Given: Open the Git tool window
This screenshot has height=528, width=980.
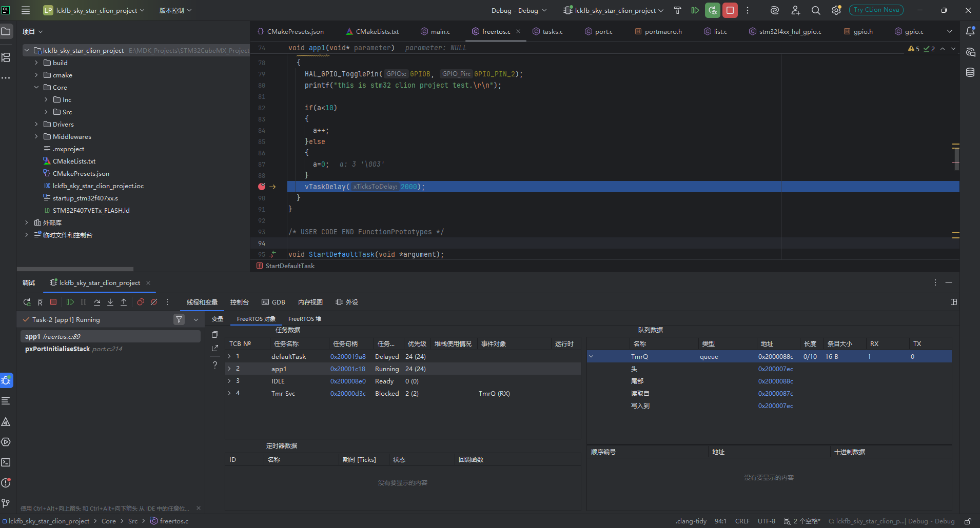Looking at the screenshot, I should 6,503.
